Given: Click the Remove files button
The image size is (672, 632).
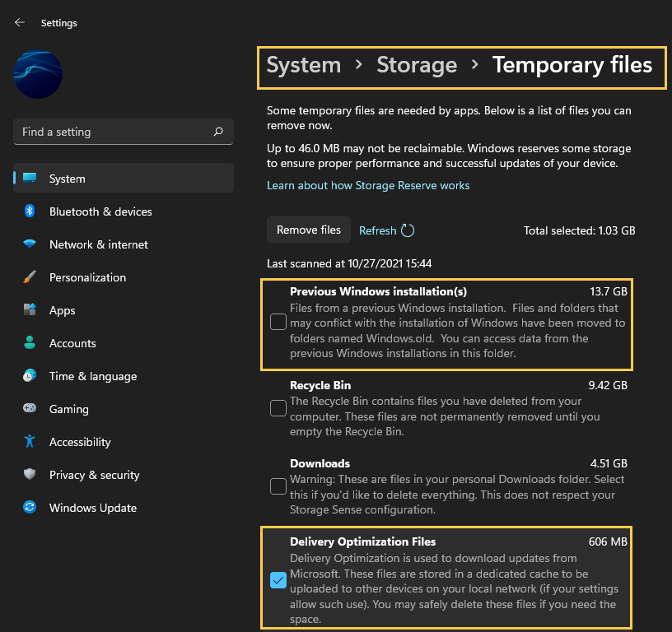Looking at the screenshot, I should [309, 230].
